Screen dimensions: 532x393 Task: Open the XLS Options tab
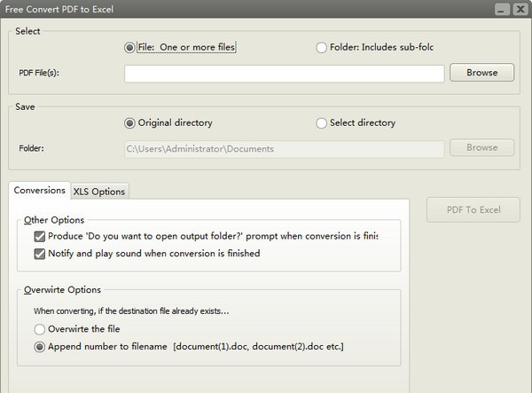click(x=99, y=192)
